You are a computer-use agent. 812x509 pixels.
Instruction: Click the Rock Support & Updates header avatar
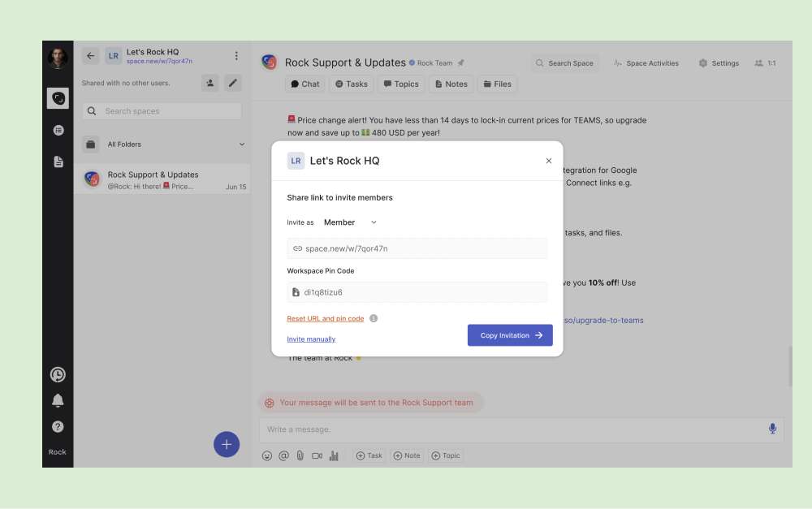click(270, 63)
